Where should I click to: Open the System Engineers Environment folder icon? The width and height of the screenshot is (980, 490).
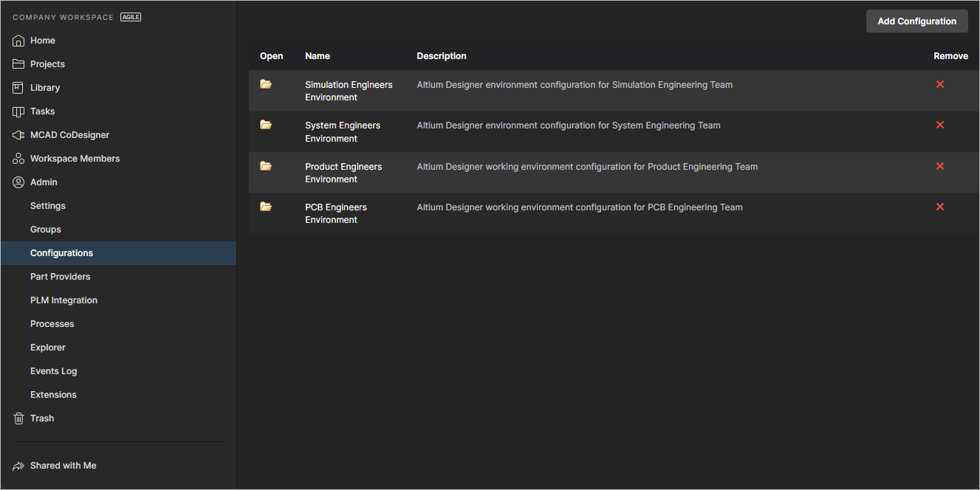tap(266, 125)
